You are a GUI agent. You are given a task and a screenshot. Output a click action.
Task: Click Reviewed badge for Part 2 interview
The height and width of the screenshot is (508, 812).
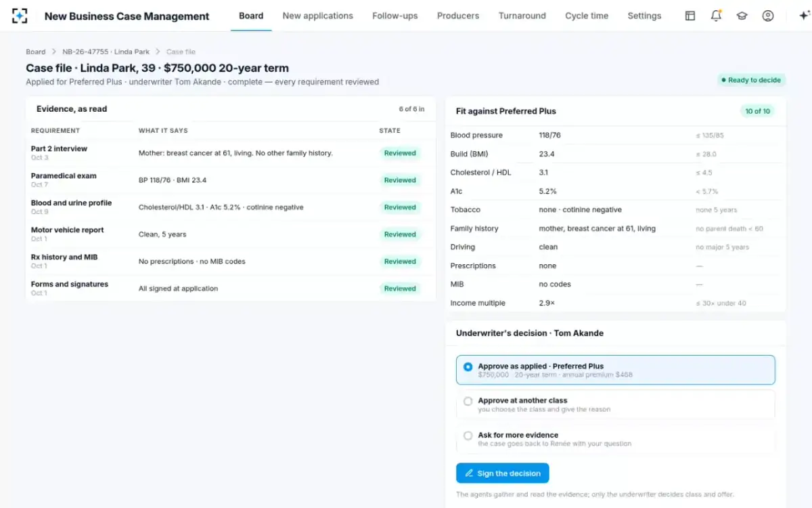click(400, 153)
